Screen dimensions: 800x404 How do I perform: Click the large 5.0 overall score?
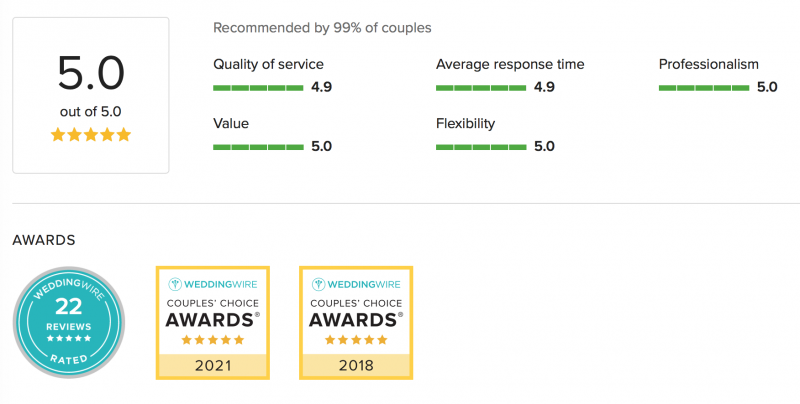click(x=91, y=73)
